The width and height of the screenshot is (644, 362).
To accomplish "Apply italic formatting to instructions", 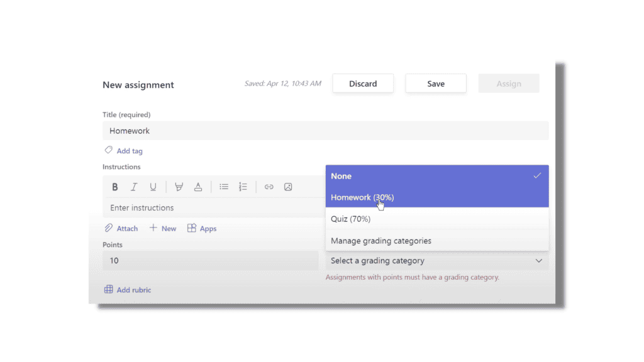I will point(134,187).
